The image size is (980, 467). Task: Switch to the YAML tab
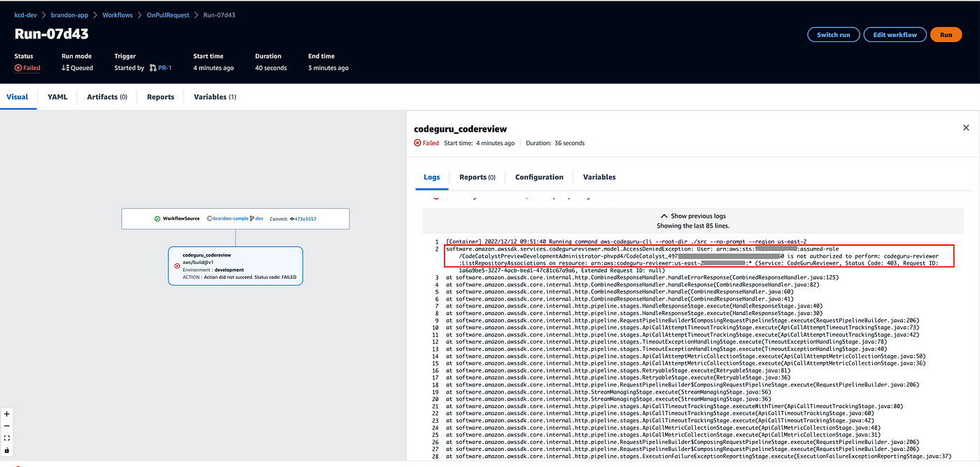pos(57,97)
